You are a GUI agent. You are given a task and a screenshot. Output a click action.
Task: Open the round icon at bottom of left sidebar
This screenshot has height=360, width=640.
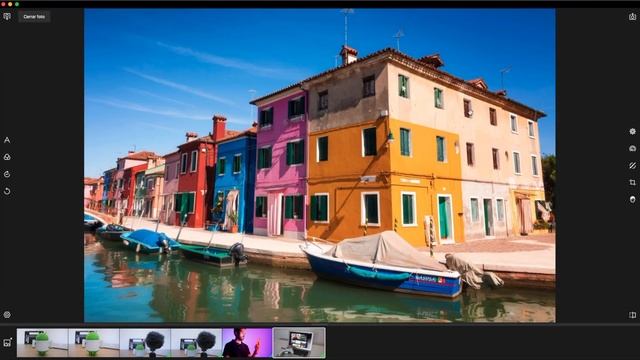7,315
